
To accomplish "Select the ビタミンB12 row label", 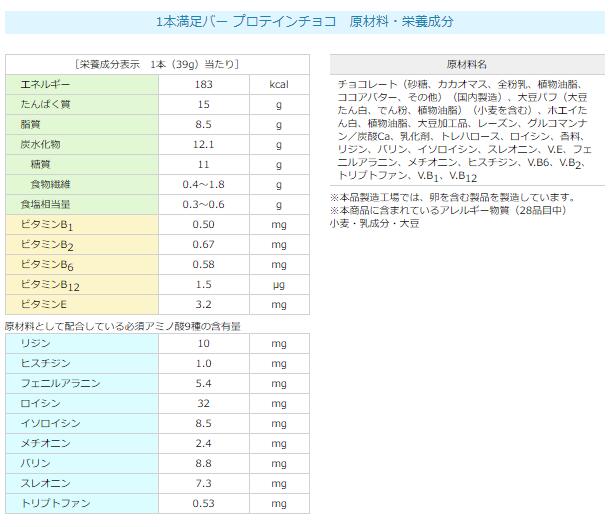I will pyautogui.click(x=47, y=285).
